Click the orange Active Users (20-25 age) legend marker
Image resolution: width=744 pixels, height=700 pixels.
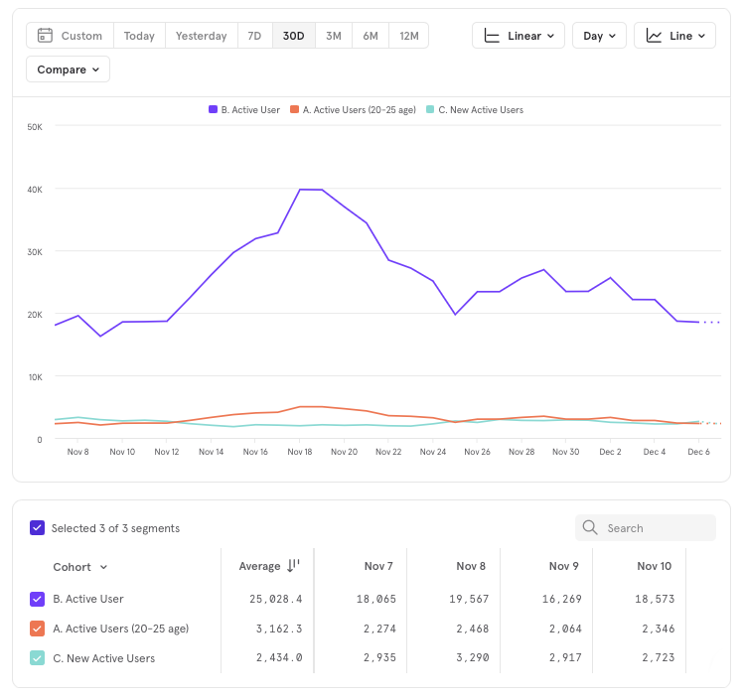pos(294,110)
